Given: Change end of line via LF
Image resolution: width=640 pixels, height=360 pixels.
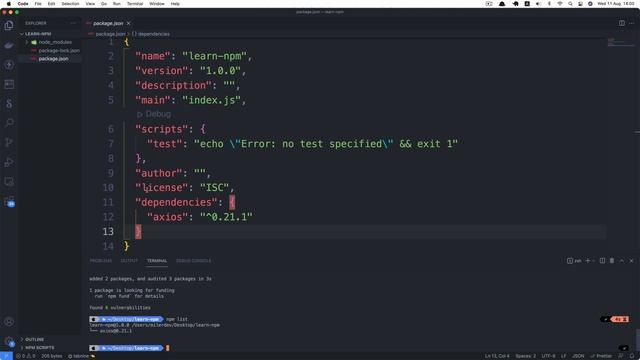Looking at the screenshot, I should click(563, 356).
